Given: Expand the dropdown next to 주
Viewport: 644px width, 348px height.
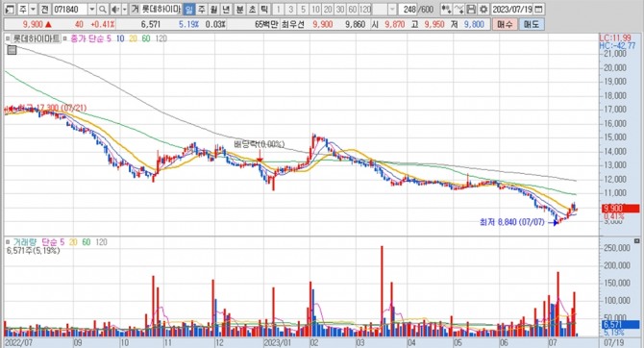Looking at the screenshot, I should [x=33, y=9].
